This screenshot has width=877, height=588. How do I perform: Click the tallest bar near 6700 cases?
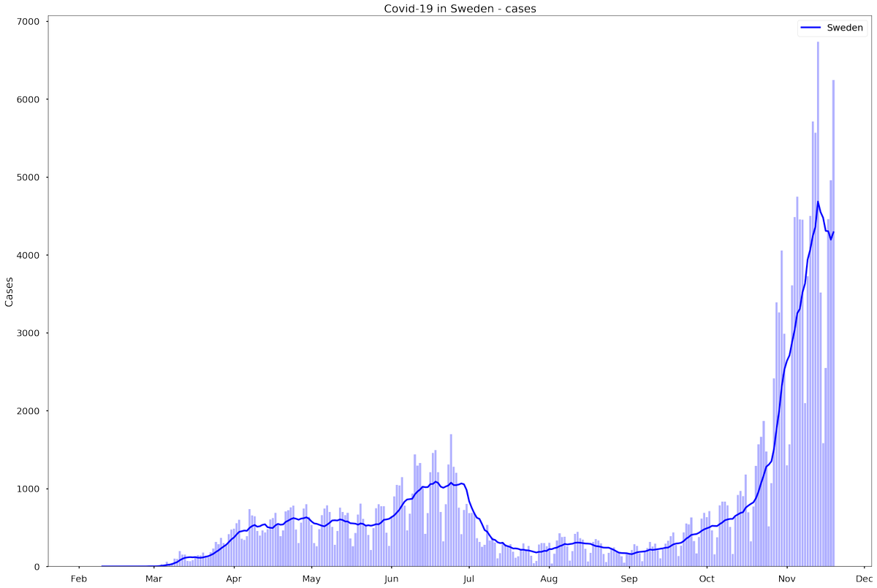tap(818, 304)
